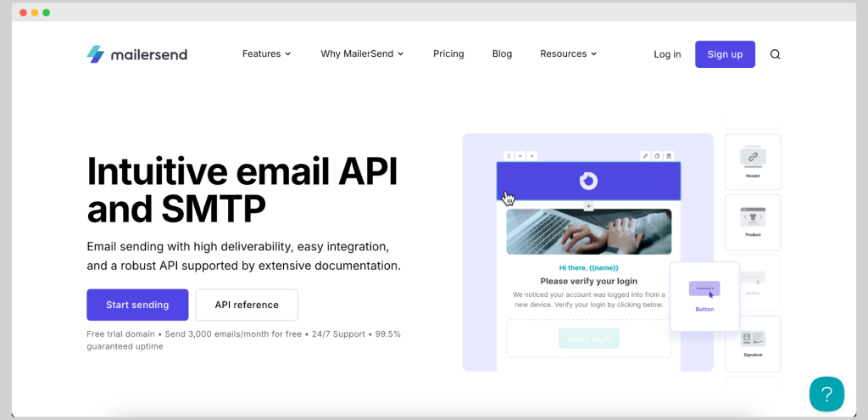This screenshot has height=420, width=868.
Task: Select the Signature block icon
Action: pyautogui.click(x=753, y=338)
